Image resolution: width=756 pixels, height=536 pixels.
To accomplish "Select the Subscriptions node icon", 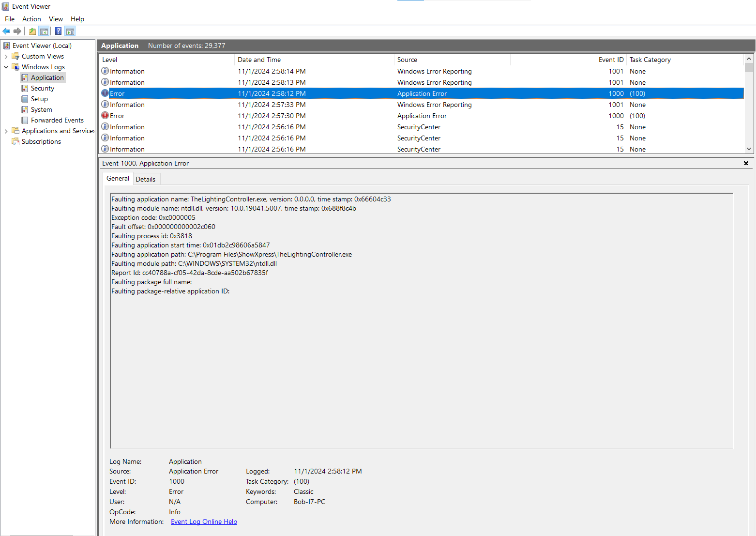I will 15,141.
